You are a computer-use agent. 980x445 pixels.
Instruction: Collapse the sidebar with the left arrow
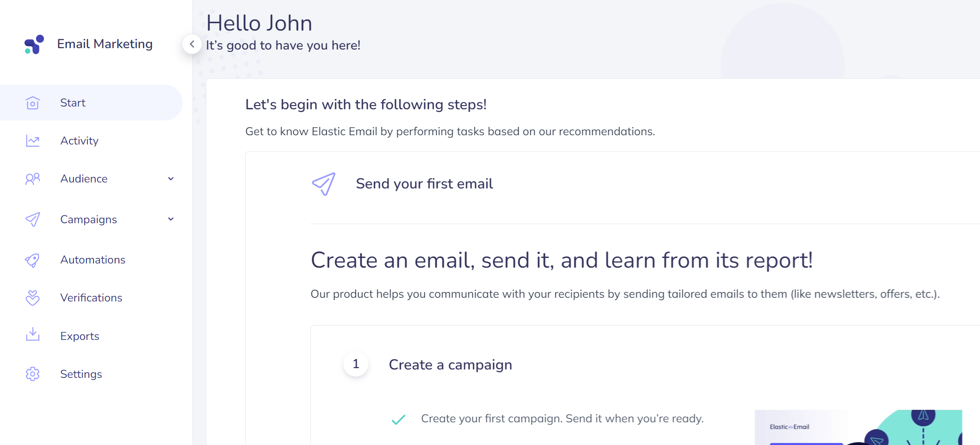click(x=192, y=44)
